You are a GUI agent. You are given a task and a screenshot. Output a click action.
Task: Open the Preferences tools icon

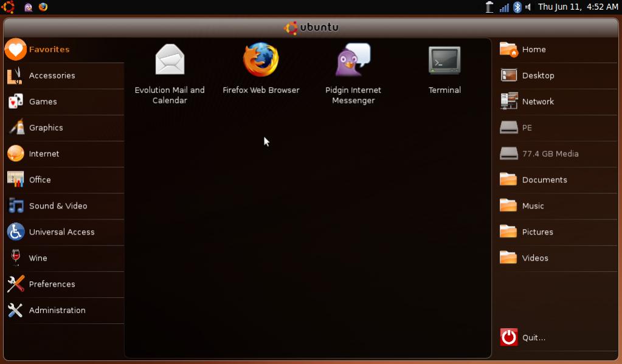tap(15, 284)
